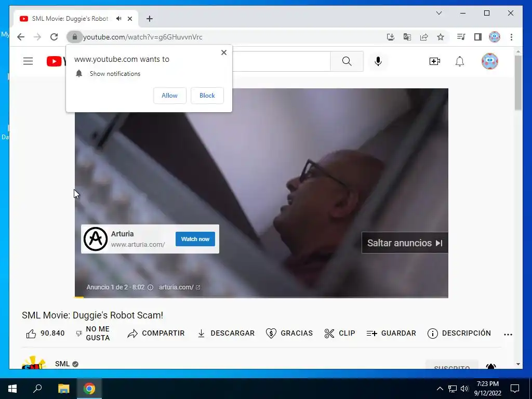The width and height of the screenshot is (532, 399).
Task: Open the arturia.com/ link in player
Action: (x=179, y=287)
